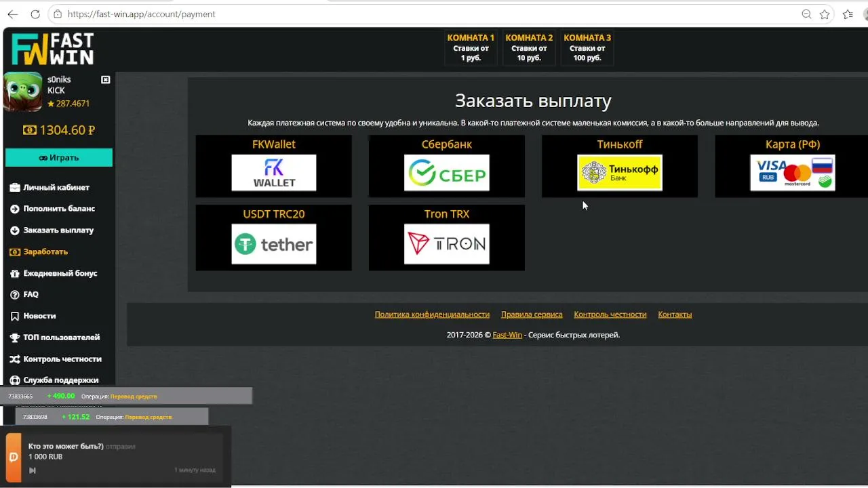Viewport: 868px width, 488px height.
Task: Click the shuffle icon for Контроль честности
Action: pyautogui.click(x=15, y=359)
